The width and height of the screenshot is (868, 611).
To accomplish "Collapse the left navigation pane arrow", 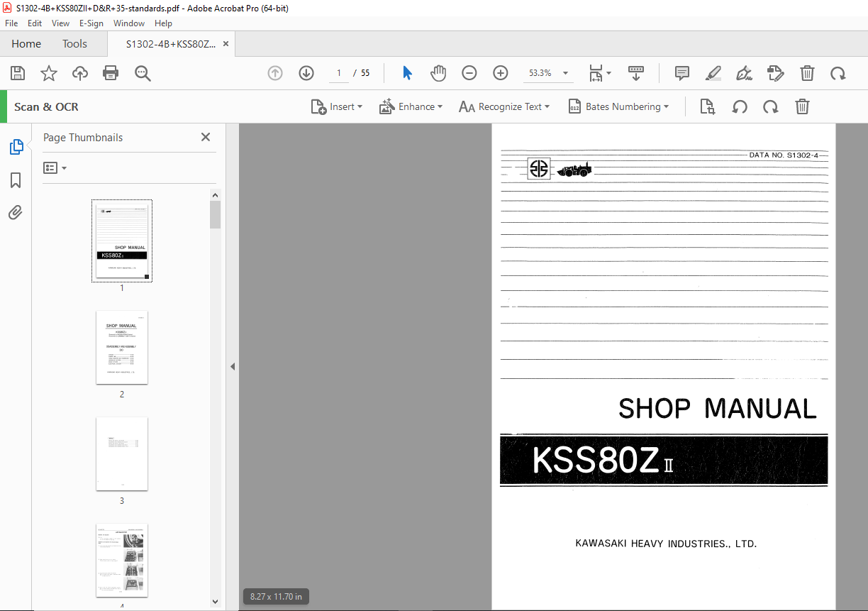I will pyautogui.click(x=233, y=366).
